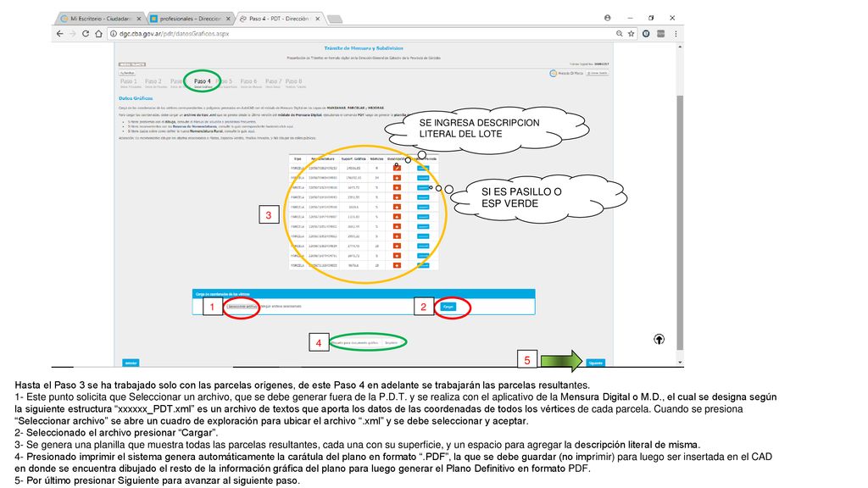Click the blue Cargar button
Image resolution: width=868 pixels, height=488 pixels.
tap(448, 307)
